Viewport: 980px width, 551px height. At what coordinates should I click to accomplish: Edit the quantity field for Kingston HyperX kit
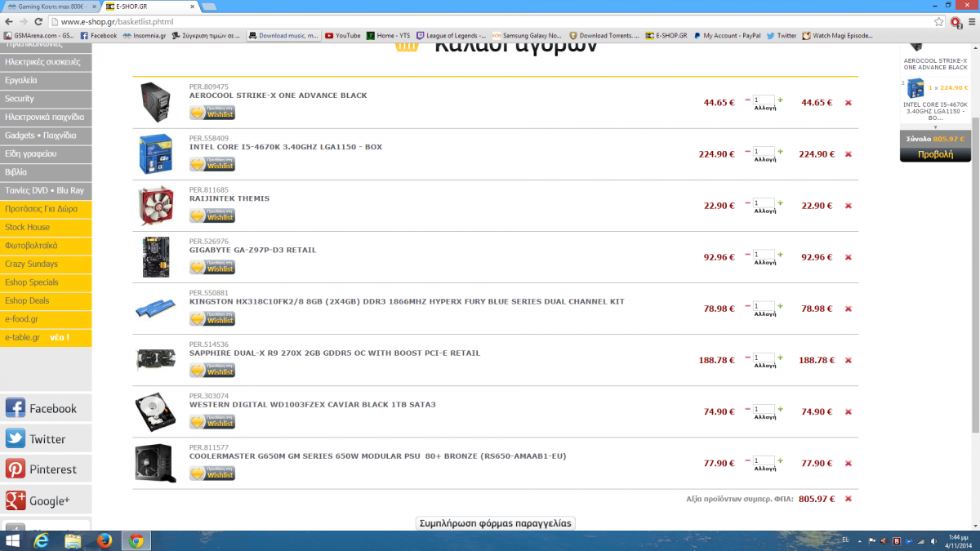tap(764, 306)
